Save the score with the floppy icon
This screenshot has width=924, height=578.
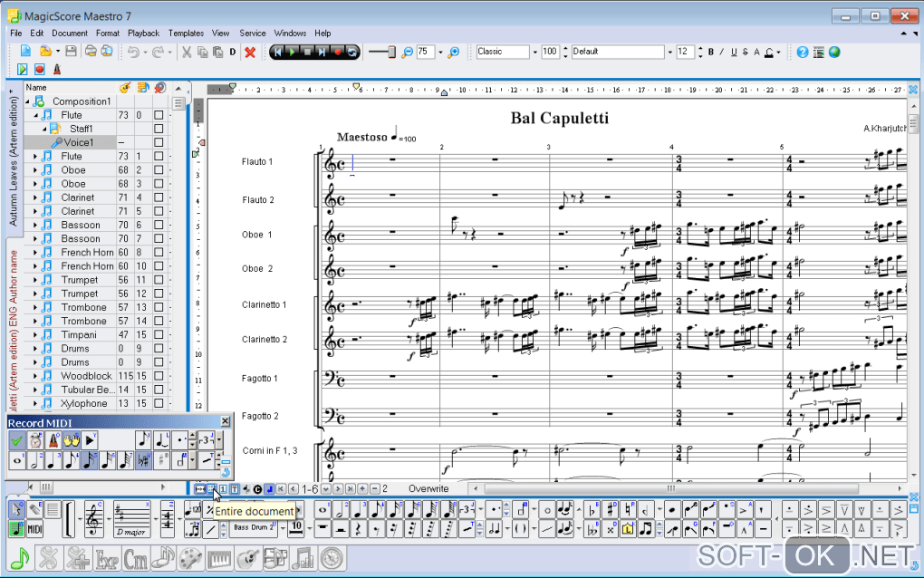tap(71, 52)
